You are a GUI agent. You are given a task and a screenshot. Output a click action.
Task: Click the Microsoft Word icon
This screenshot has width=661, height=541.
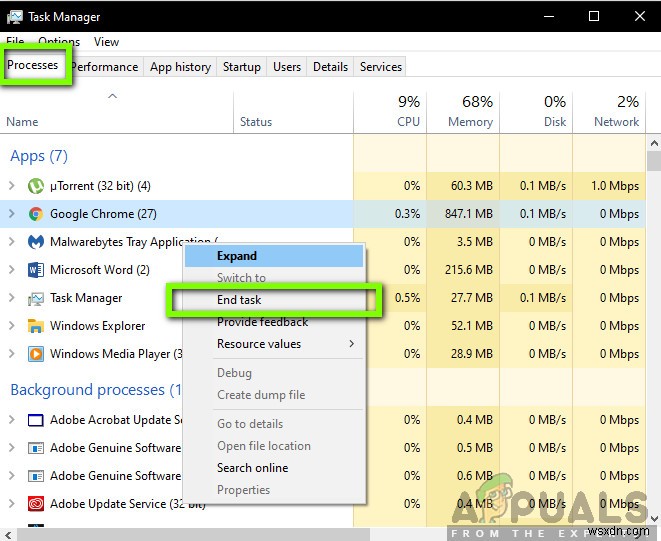tap(36, 270)
